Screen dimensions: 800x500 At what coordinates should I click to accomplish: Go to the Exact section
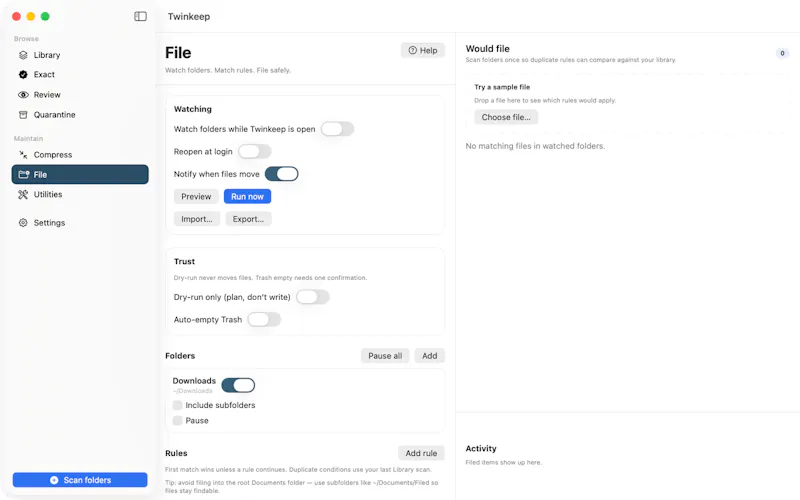[x=80, y=74]
